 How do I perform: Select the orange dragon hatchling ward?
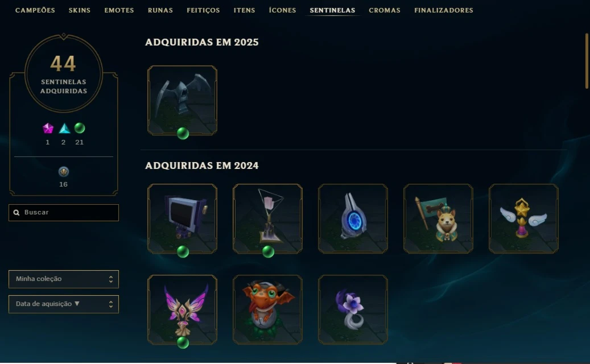pyautogui.click(x=267, y=309)
